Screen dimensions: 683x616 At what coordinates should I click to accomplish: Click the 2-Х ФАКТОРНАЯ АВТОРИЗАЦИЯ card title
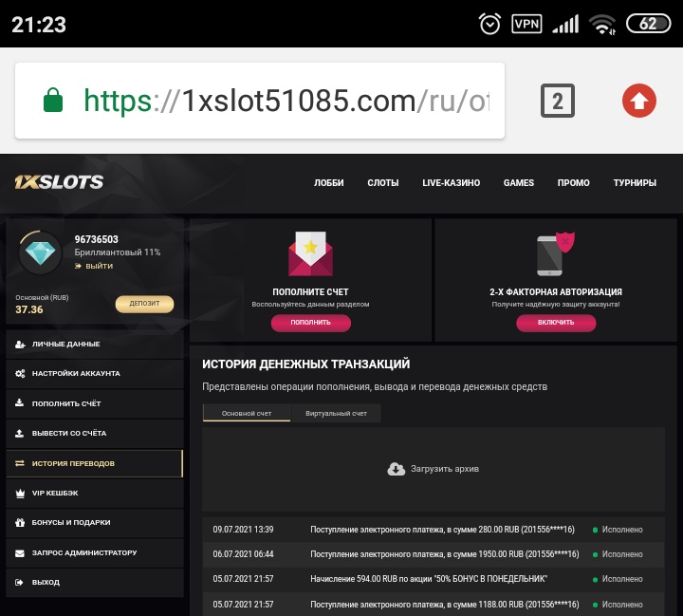pos(556,292)
